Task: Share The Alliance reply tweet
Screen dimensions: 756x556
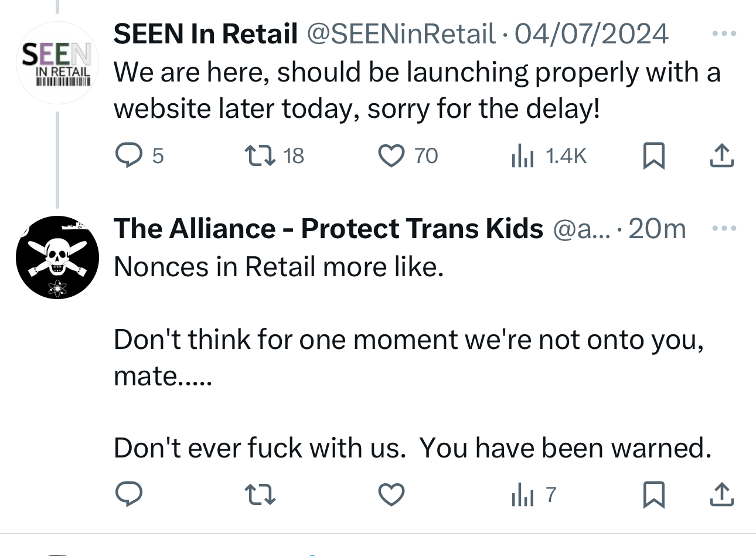Action: 721,494
